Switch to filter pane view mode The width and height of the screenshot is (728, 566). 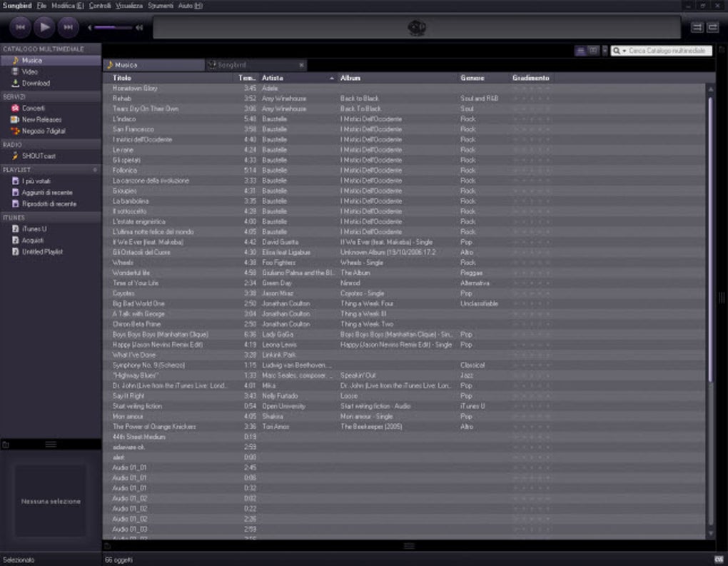[x=593, y=51]
